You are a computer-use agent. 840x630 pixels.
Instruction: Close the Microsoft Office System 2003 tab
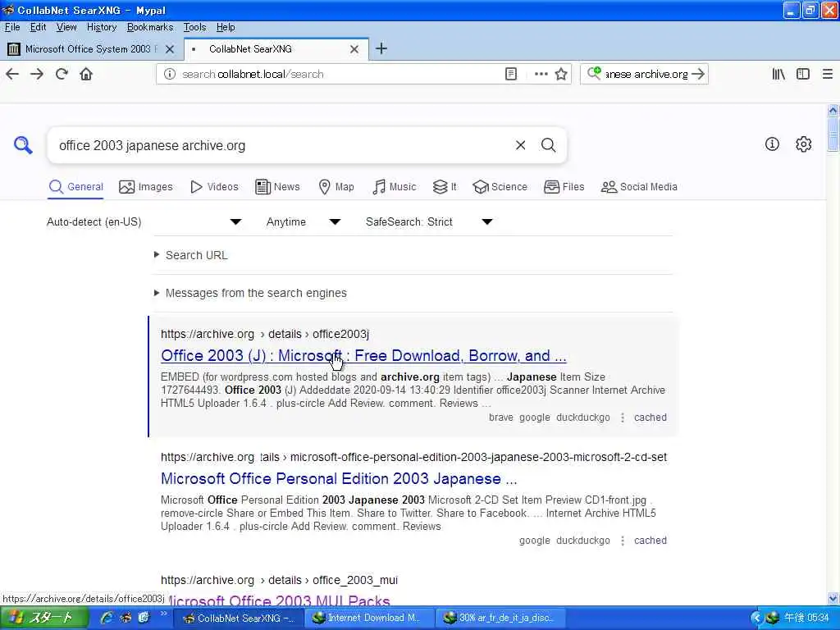point(170,49)
